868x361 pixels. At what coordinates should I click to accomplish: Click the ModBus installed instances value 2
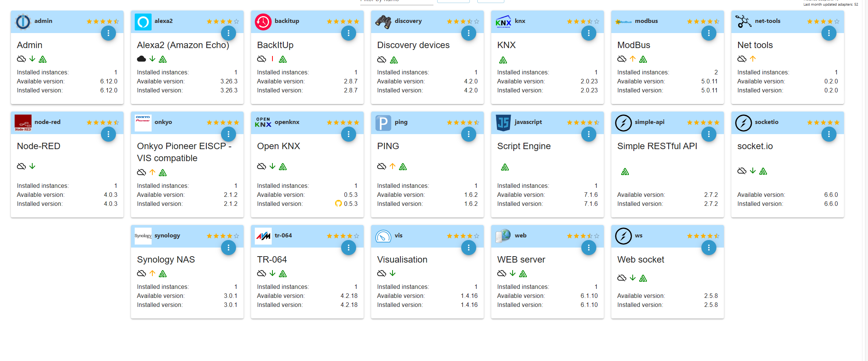716,72
